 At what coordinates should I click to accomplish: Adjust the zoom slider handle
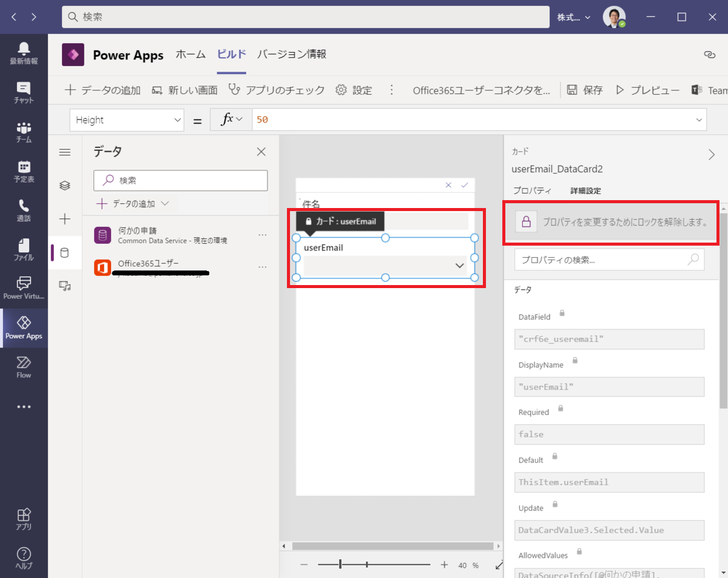[x=340, y=565]
